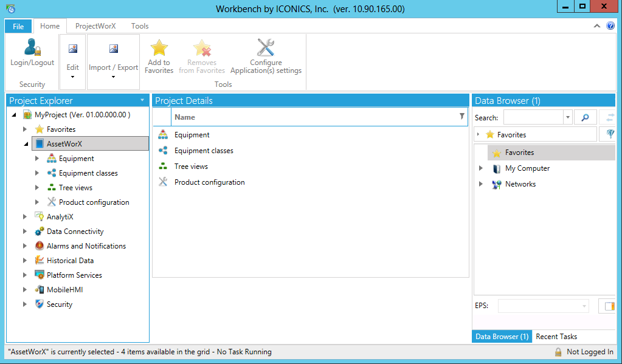Click the Login/Logout security icon
The height and width of the screenshot is (364, 622).
(32, 49)
